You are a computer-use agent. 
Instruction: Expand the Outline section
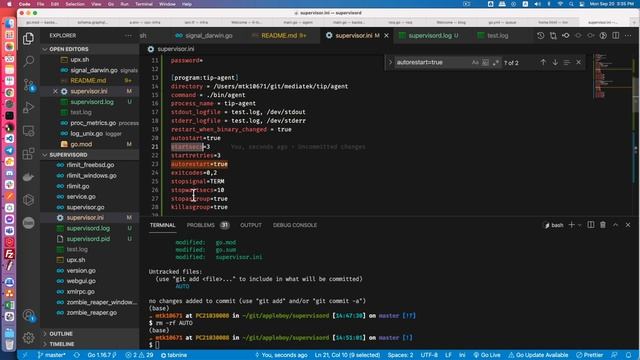pyautogui.click(x=61, y=334)
